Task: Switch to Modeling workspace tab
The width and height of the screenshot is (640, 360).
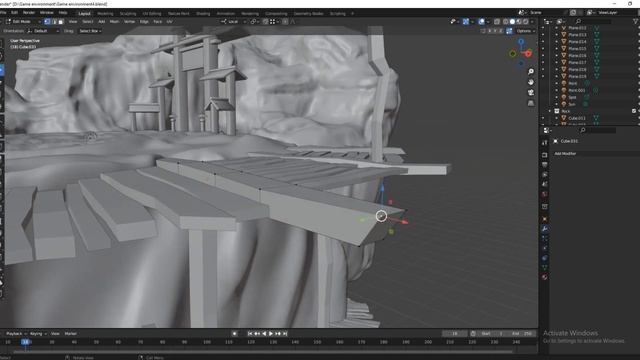Action: pyautogui.click(x=105, y=13)
